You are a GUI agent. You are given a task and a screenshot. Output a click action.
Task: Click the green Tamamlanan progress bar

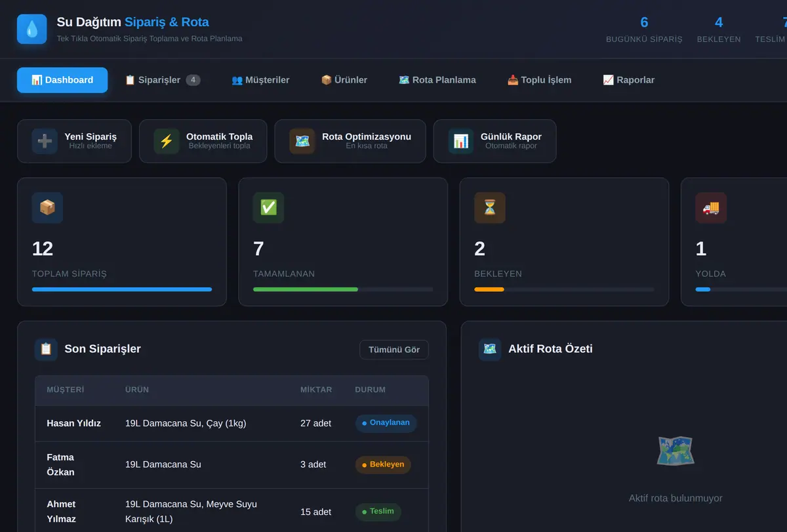point(306,289)
